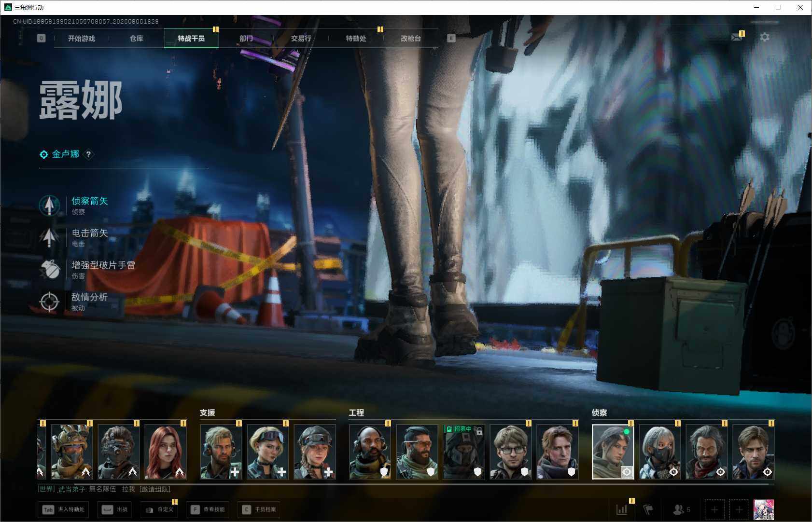The image size is (812, 522).
Task: Open the 干员档案 operator profile button
Action: point(260,509)
